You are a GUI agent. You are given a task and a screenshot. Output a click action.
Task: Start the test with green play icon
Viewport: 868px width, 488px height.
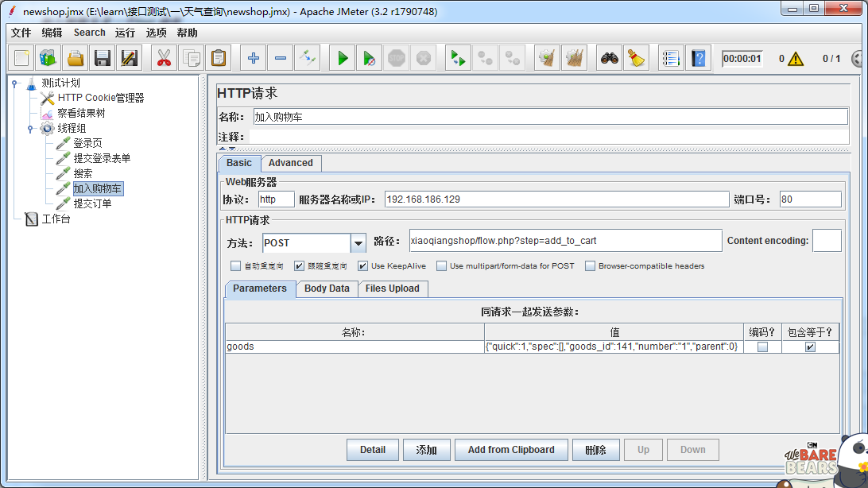click(x=343, y=58)
